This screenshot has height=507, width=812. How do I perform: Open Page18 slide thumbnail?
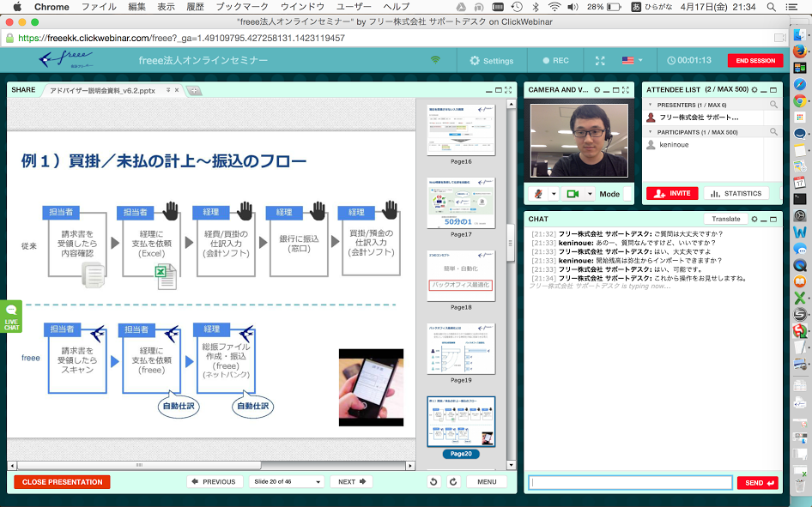pos(461,275)
